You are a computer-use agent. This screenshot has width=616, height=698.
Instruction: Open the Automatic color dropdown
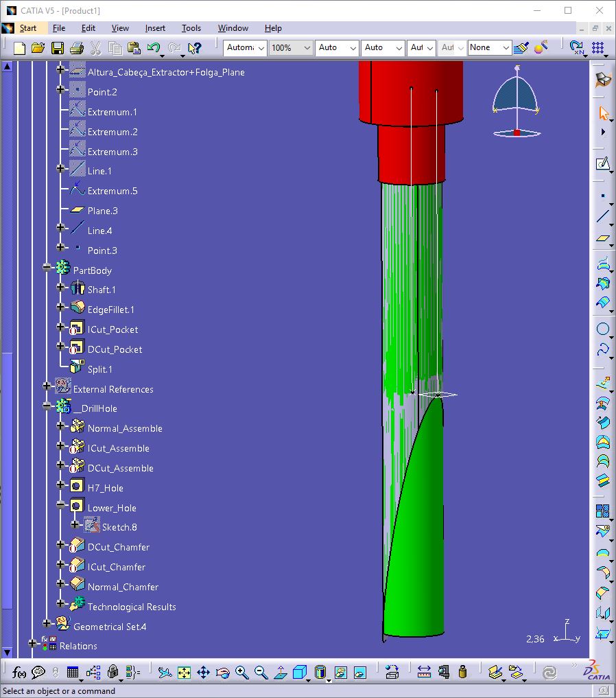point(245,47)
